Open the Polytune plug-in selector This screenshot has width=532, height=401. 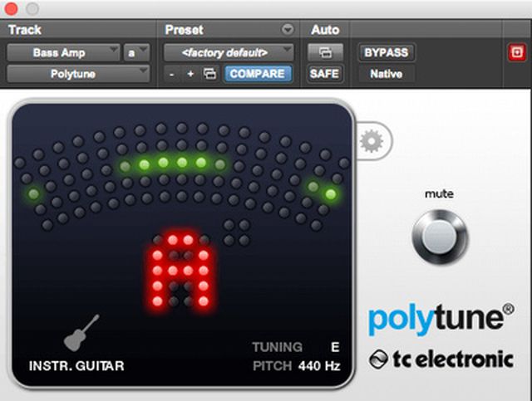coord(78,74)
